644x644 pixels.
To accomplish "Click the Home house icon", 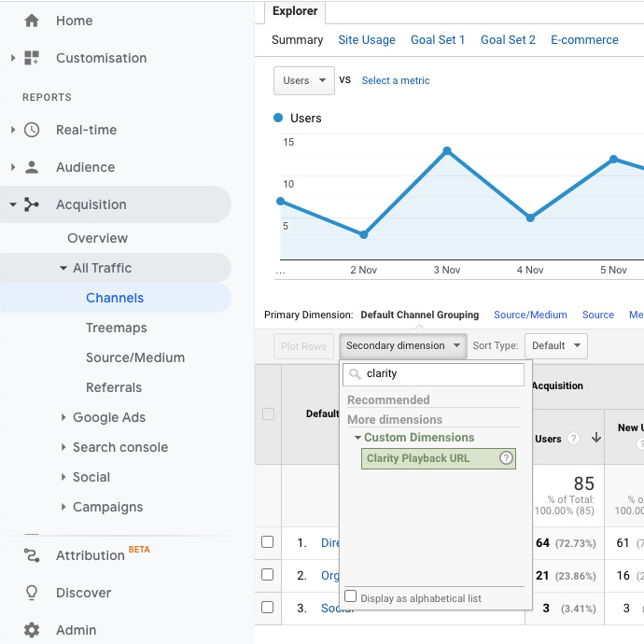I will [x=32, y=21].
